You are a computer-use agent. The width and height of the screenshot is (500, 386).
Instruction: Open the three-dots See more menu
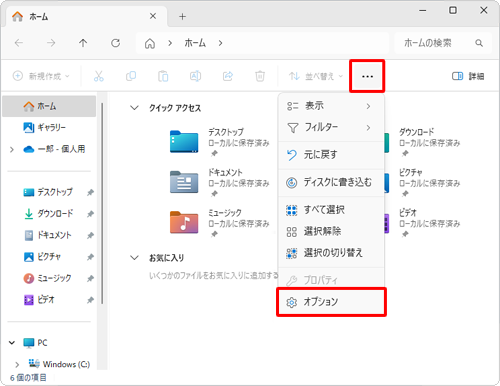coord(367,76)
